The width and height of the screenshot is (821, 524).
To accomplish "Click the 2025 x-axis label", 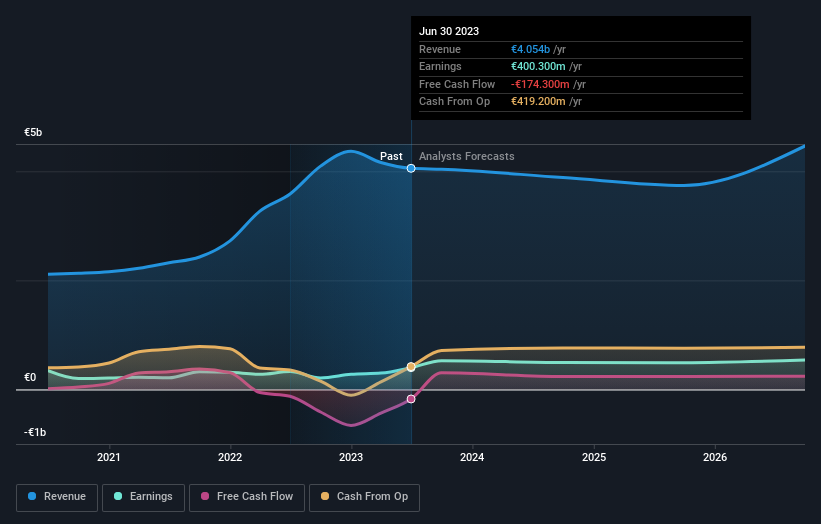I will (x=594, y=457).
